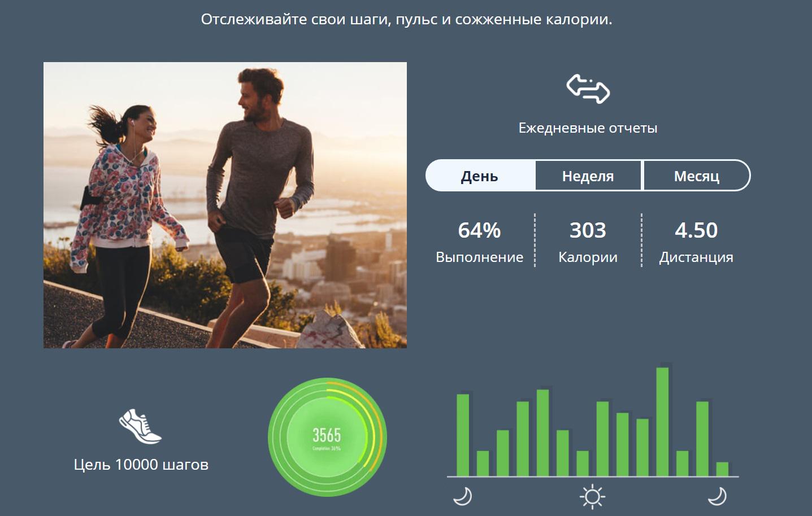
Task: Switch to the Неделя tab
Action: tap(588, 176)
